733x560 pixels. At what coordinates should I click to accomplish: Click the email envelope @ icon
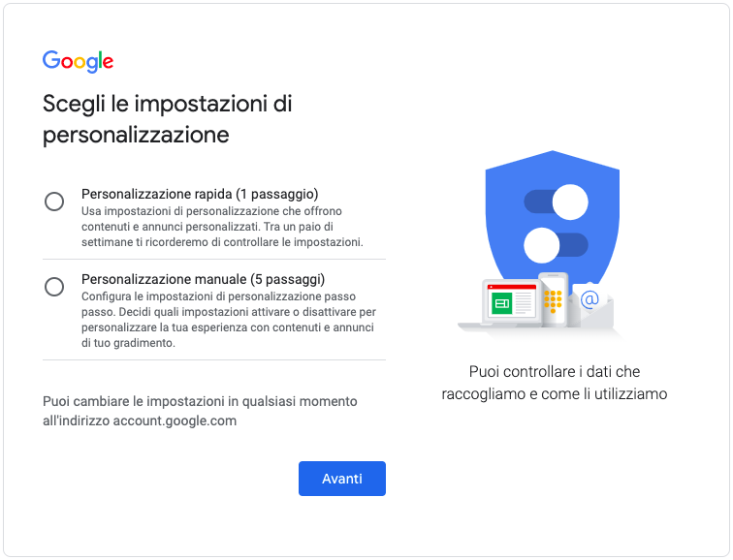pos(590,303)
